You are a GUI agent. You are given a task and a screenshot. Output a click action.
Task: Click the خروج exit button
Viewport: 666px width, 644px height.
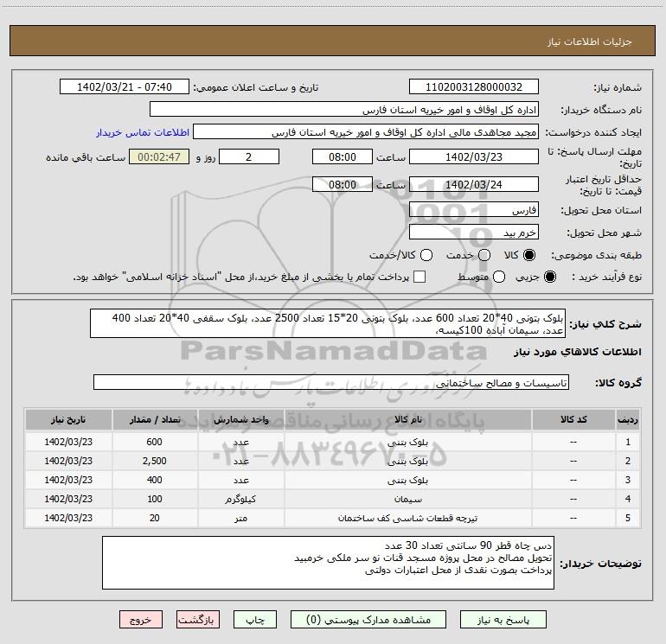click(x=141, y=620)
